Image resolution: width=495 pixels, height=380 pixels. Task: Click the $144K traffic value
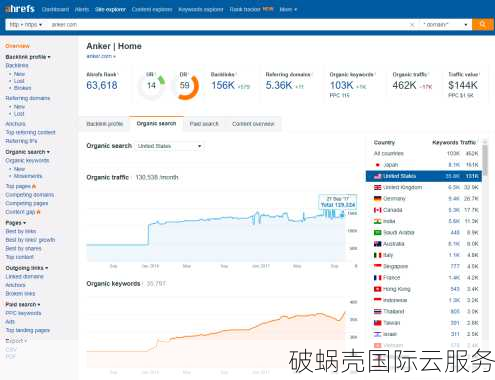(463, 85)
